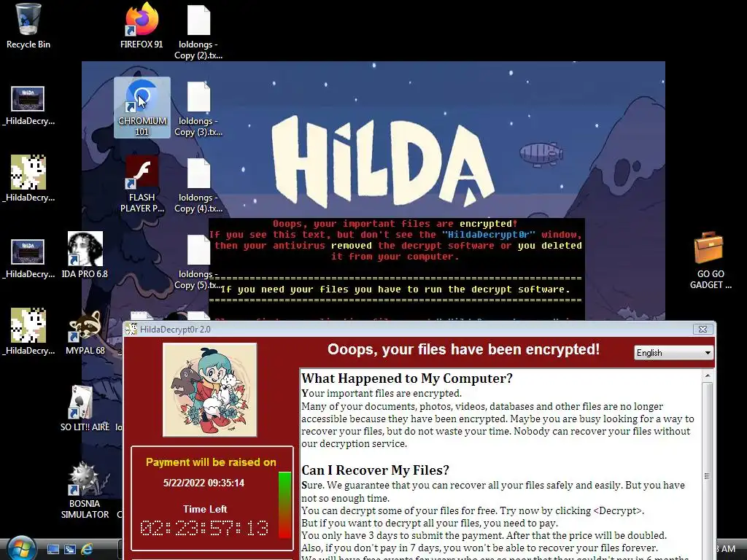
Task: Click the 'Payment will be raised on' label
Action: click(x=211, y=462)
